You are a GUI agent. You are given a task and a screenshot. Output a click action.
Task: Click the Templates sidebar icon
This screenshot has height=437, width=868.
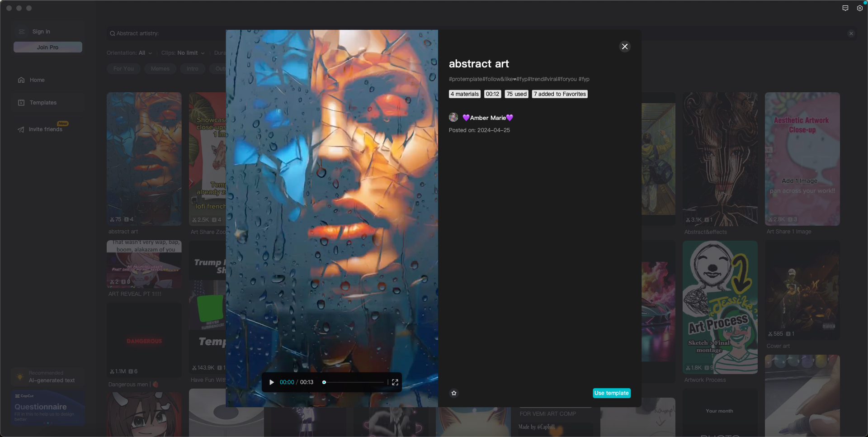[21, 103]
